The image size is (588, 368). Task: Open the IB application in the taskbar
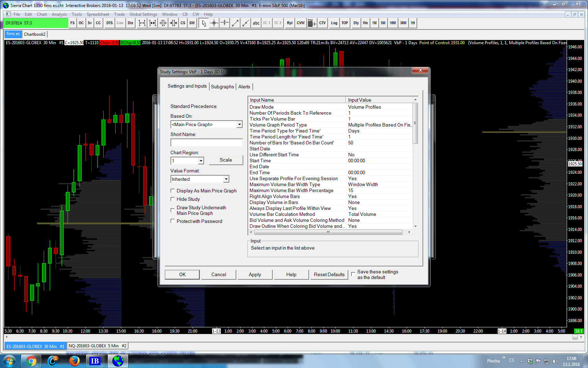tap(95, 361)
